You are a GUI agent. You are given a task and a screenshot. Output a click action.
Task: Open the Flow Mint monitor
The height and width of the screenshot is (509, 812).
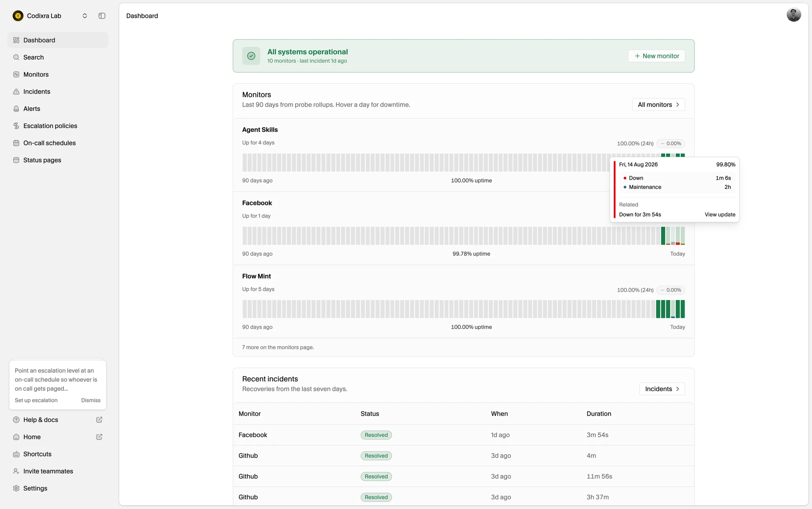256,276
